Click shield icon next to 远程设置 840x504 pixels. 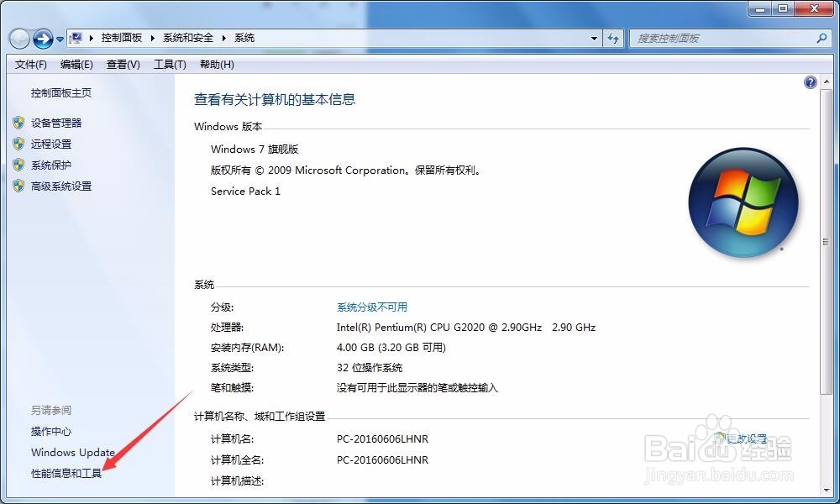point(18,144)
